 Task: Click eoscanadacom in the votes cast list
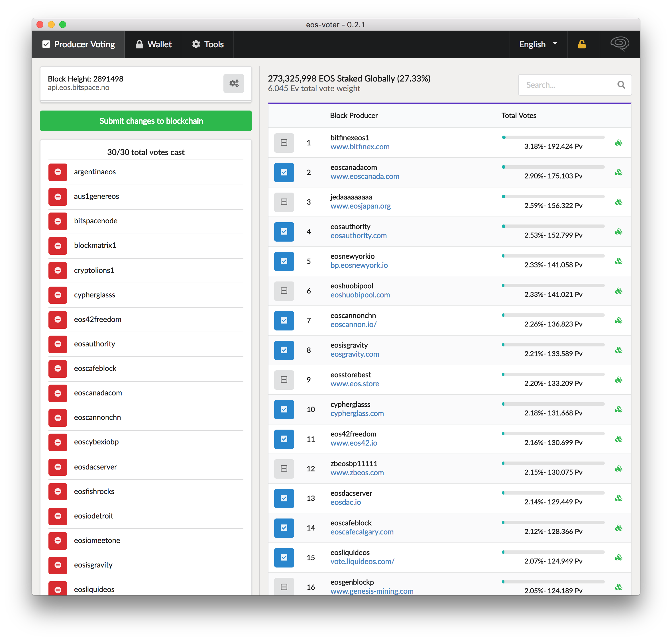point(98,393)
